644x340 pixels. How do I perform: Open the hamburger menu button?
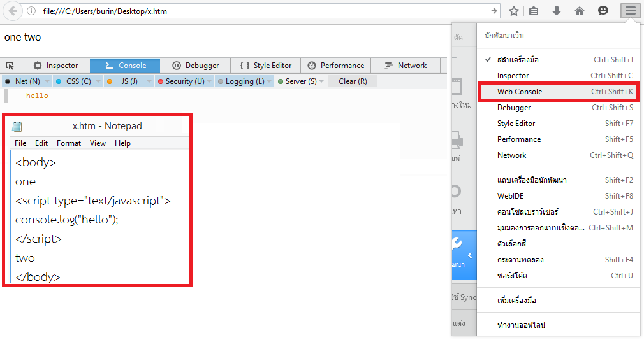630,11
